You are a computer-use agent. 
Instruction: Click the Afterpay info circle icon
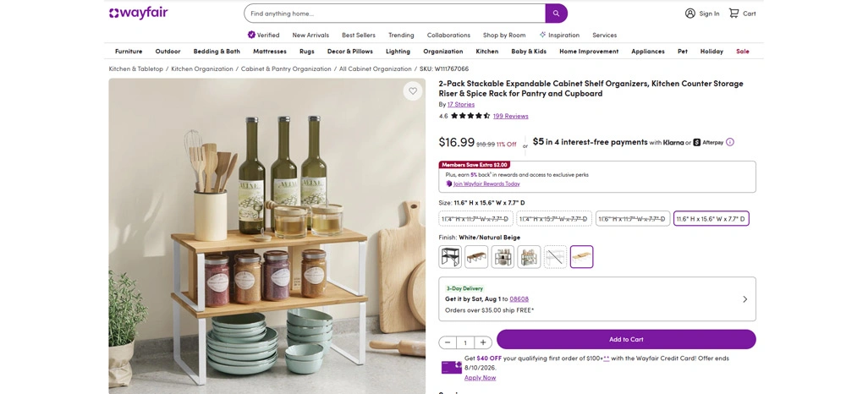(x=729, y=142)
